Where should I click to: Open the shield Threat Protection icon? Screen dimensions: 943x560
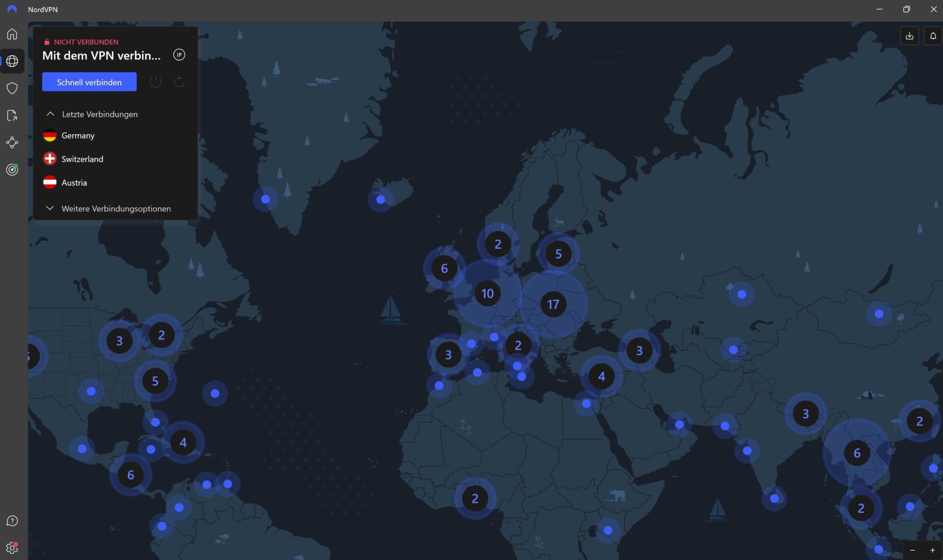click(x=12, y=88)
